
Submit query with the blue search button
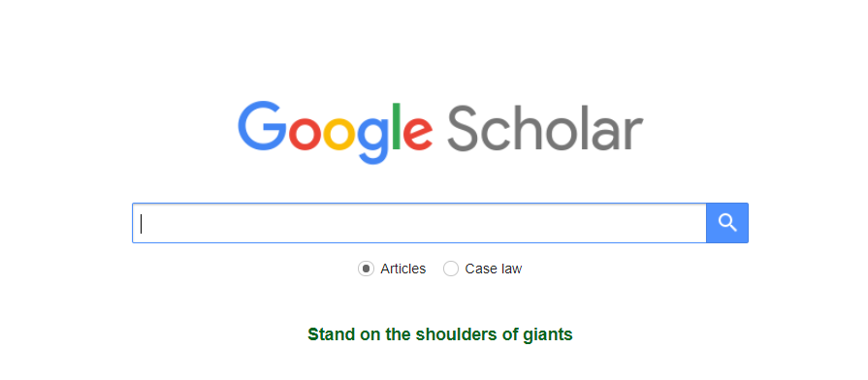pyautogui.click(x=727, y=223)
